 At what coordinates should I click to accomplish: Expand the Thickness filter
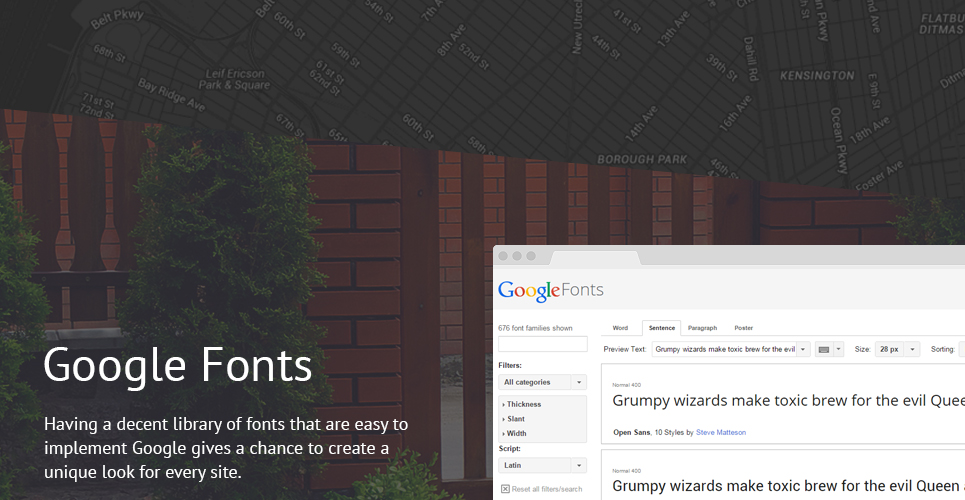click(522, 405)
